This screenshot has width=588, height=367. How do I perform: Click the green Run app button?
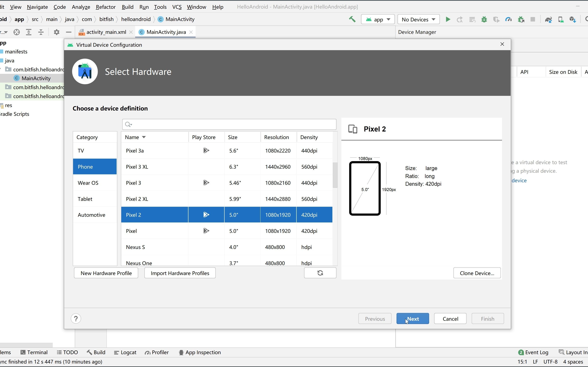tap(448, 19)
